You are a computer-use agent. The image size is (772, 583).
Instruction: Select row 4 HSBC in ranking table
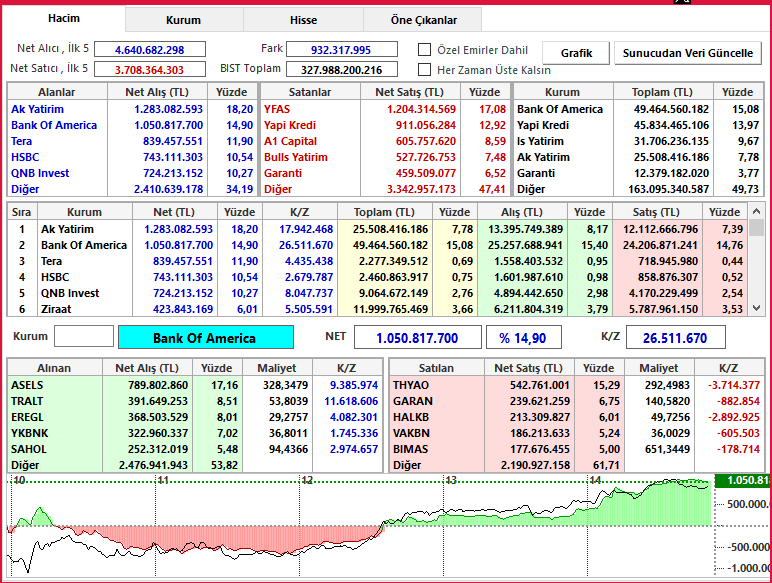point(379,277)
